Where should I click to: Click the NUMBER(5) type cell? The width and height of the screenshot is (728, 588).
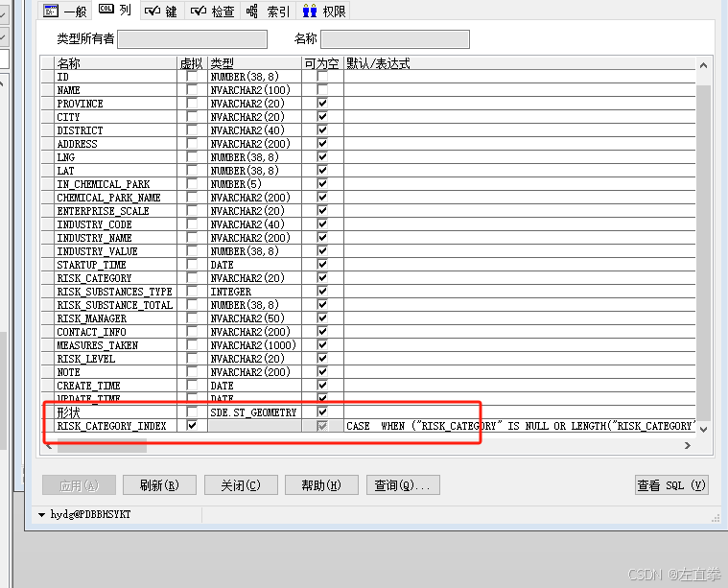click(254, 184)
